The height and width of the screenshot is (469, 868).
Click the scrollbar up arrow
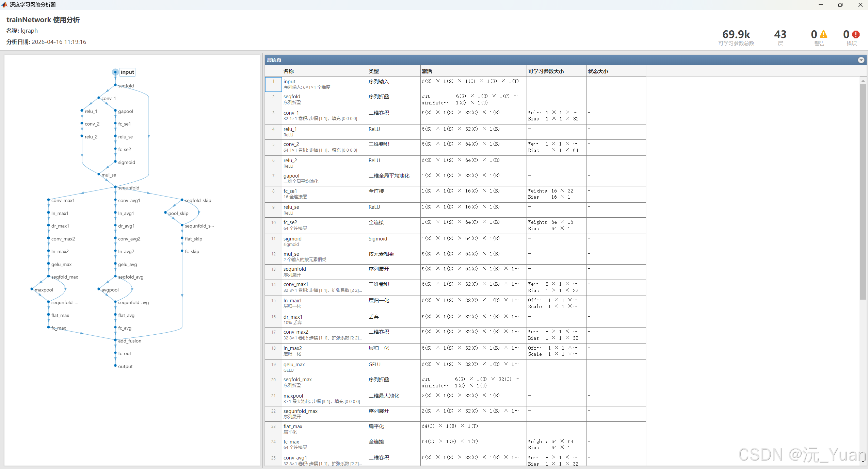[x=863, y=81]
